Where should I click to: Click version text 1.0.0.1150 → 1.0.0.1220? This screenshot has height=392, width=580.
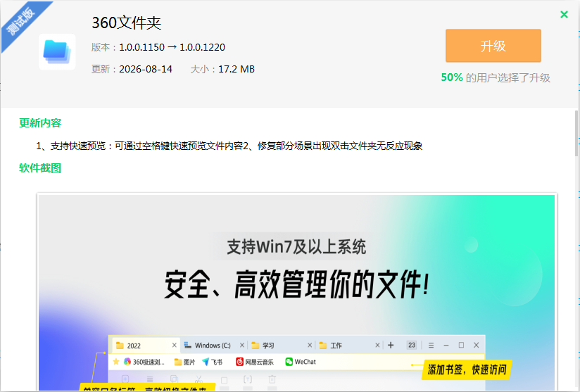172,47
